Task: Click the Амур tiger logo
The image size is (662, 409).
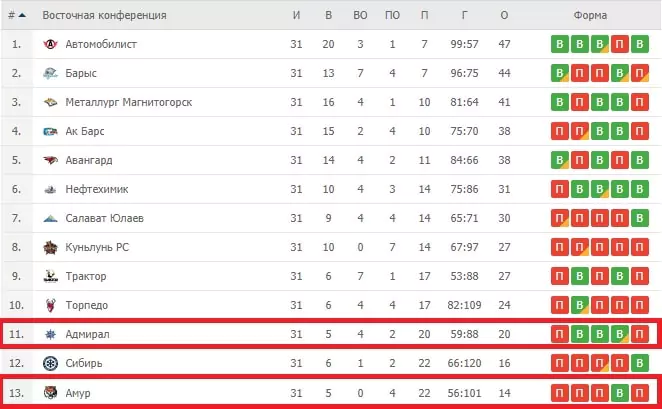Action: tap(50, 393)
